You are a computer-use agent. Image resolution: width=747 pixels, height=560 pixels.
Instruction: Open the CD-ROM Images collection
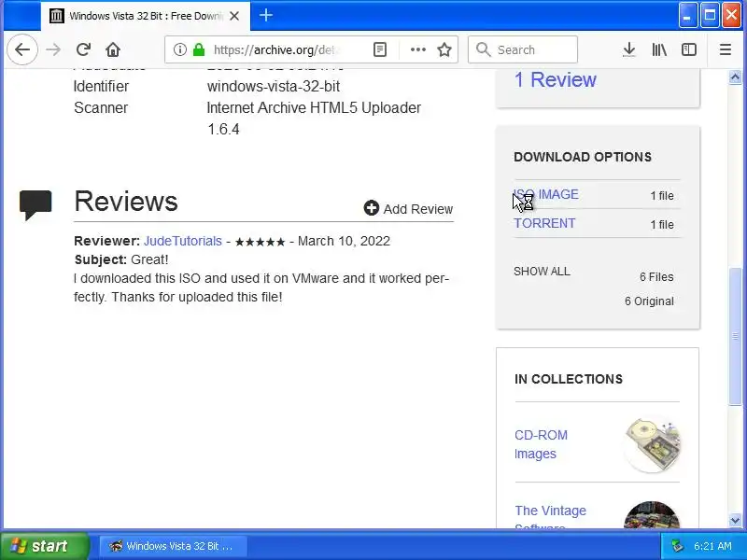[541, 444]
